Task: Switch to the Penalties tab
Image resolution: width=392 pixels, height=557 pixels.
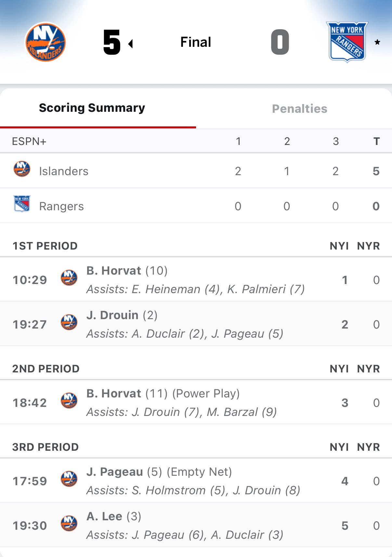Action: pos(299,109)
